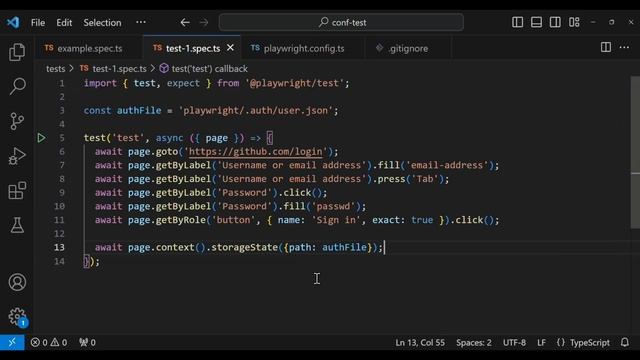Open the Edit menu
Image resolution: width=640 pixels, height=360 pixels.
point(64,22)
